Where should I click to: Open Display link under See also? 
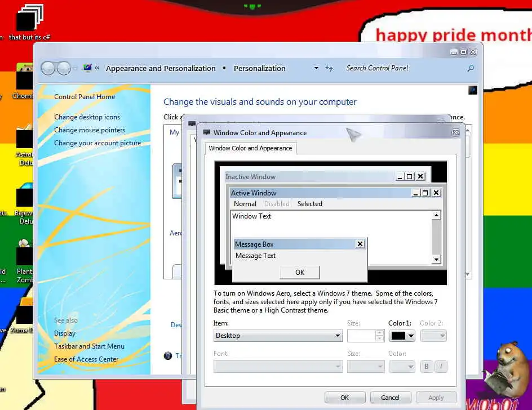tap(64, 333)
